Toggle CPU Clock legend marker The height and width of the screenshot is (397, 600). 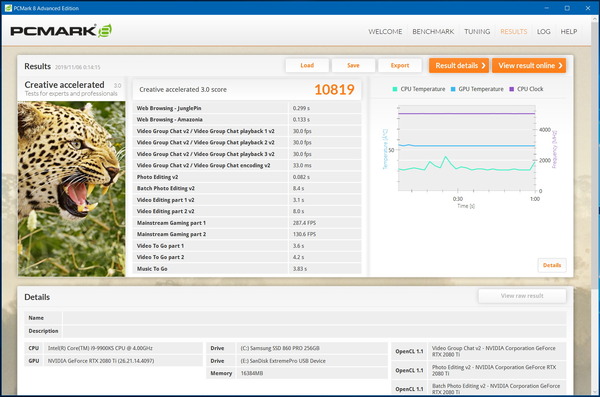point(512,89)
